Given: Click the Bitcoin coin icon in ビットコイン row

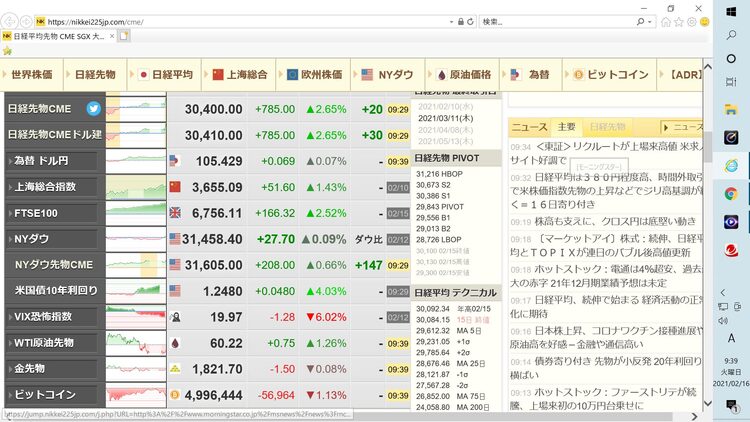Looking at the screenshot, I should [x=175, y=395].
